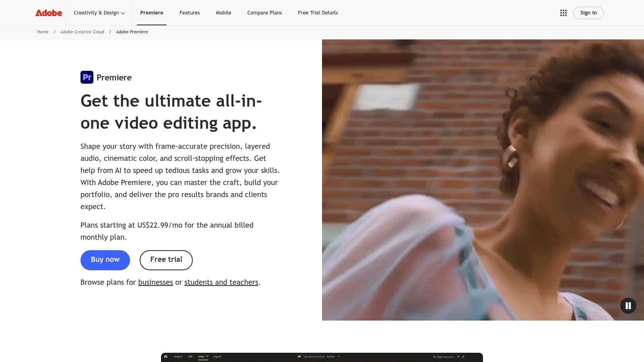This screenshot has width=644, height=362.
Task: Click the main headline 'Get the ultimate all-in-one'
Action: pos(171,112)
